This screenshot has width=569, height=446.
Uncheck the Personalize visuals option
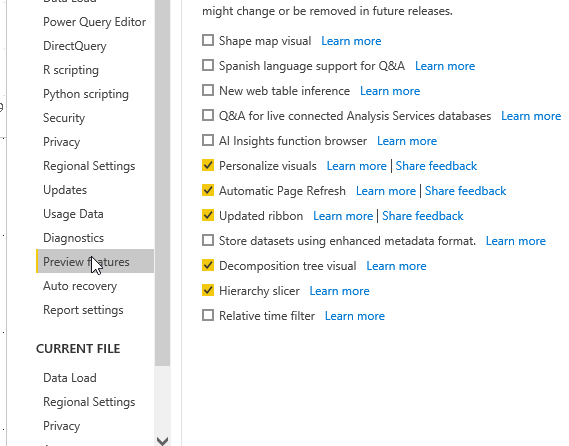coord(208,165)
